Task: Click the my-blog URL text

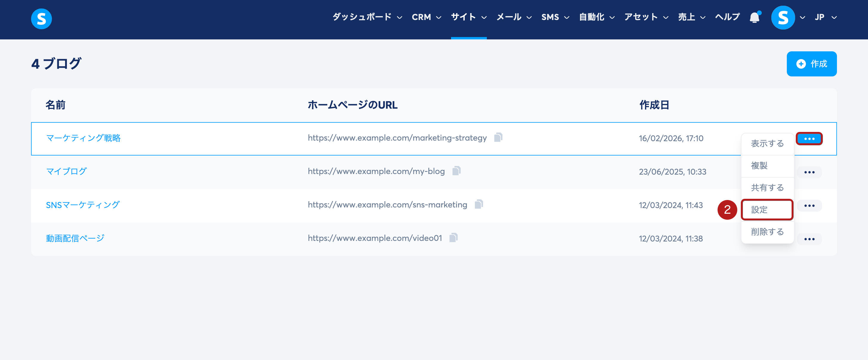Action: pos(376,171)
